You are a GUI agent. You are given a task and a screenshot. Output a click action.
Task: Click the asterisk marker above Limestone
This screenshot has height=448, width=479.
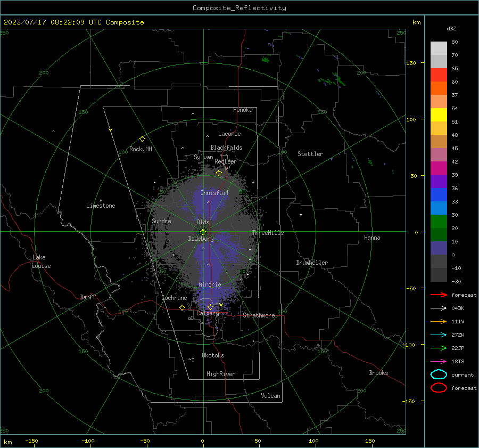point(101,201)
